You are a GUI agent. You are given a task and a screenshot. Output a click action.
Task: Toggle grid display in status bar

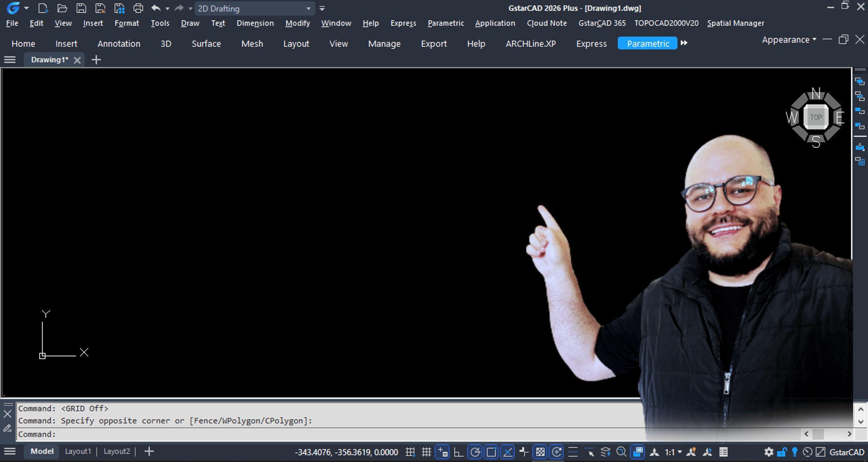click(x=426, y=452)
